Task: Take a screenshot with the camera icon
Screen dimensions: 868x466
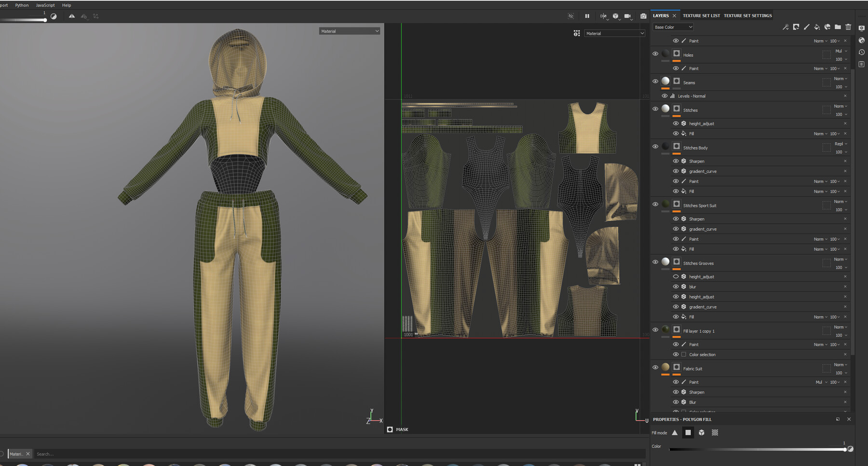Action: coord(643,16)
